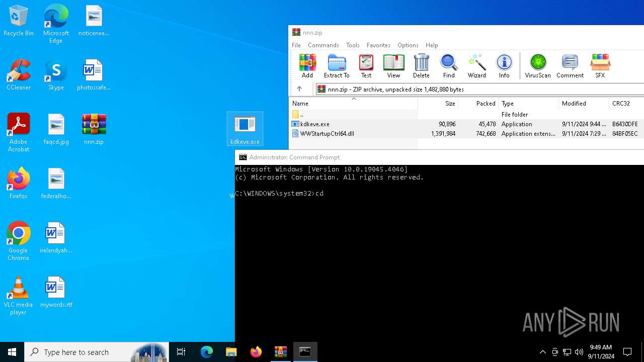
Task: Open the Options menu
Action: point(408,45)
